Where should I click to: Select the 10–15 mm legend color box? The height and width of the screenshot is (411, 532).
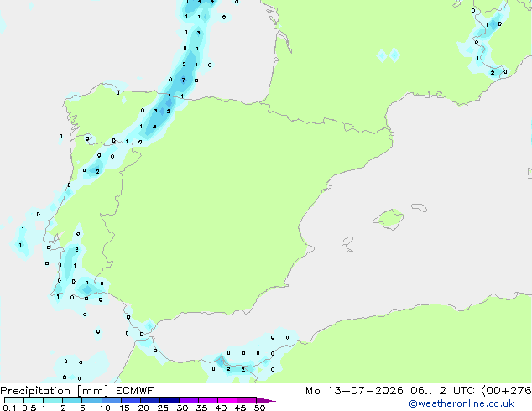111,400
